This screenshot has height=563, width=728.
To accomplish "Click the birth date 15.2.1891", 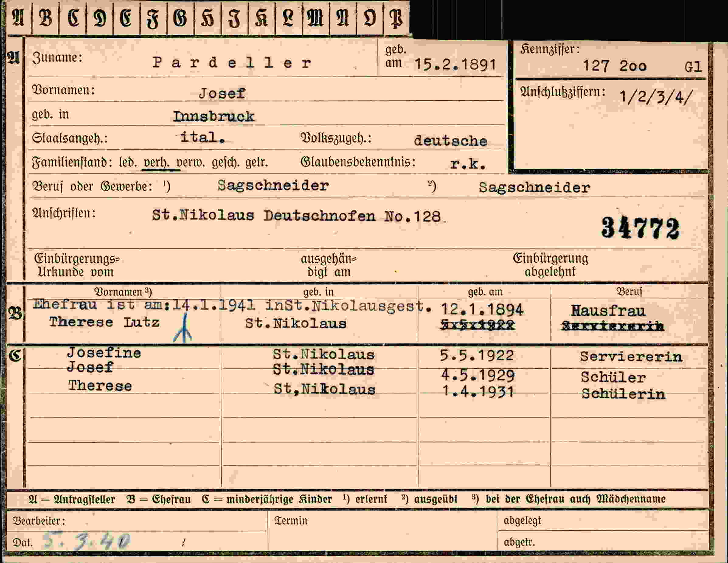I will coord(455,64).
